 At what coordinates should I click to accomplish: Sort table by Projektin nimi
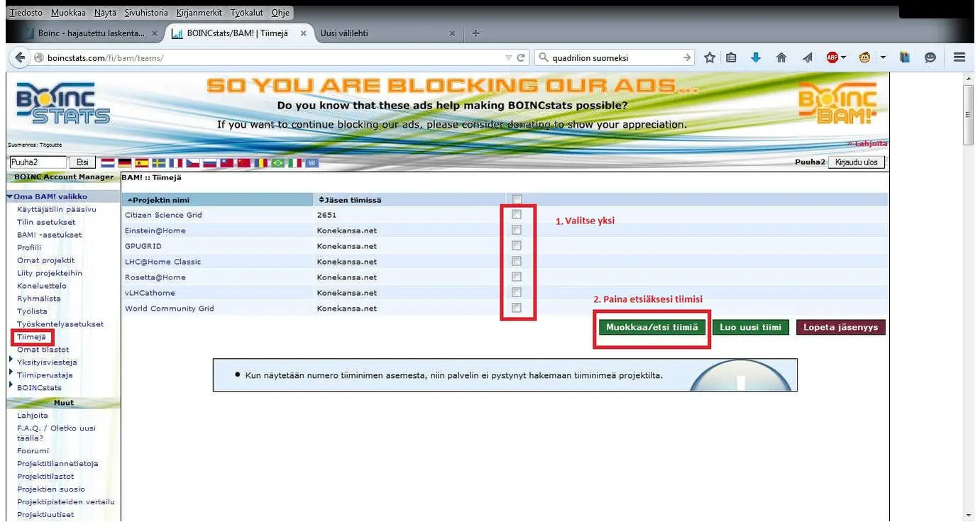click(x=158, y=200)
